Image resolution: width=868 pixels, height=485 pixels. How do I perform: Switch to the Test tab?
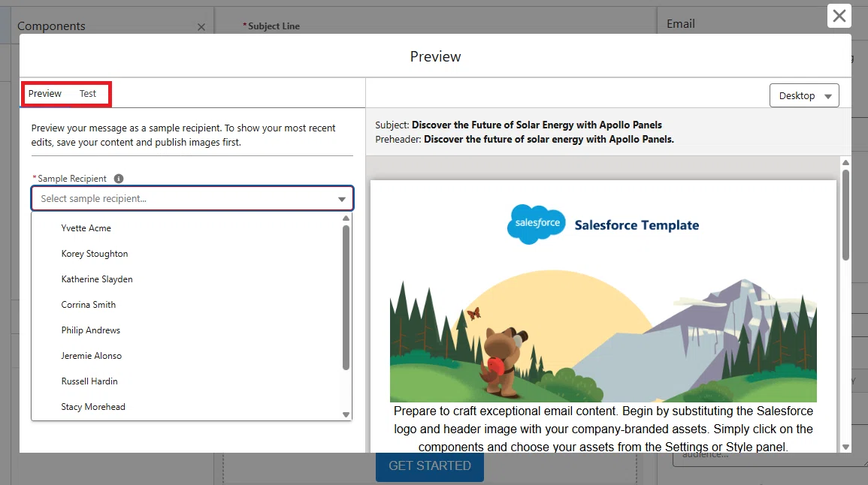click(87, 93)
